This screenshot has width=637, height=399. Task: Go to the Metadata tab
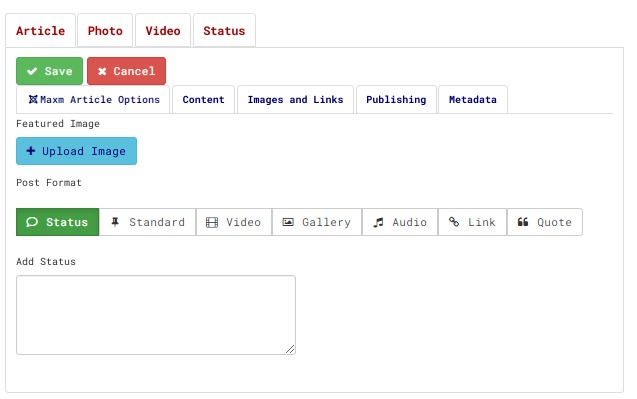[x=473, y=100]
